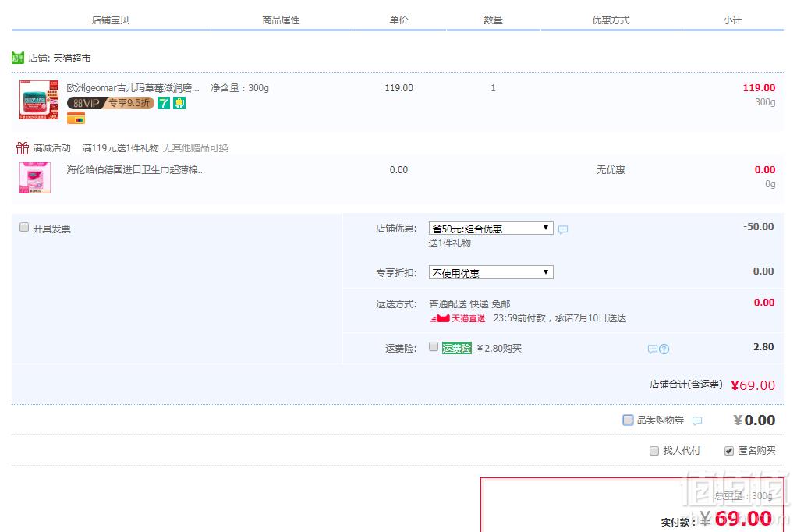Click the 88VIP 专享9.5折 badge

pos(110,103)
